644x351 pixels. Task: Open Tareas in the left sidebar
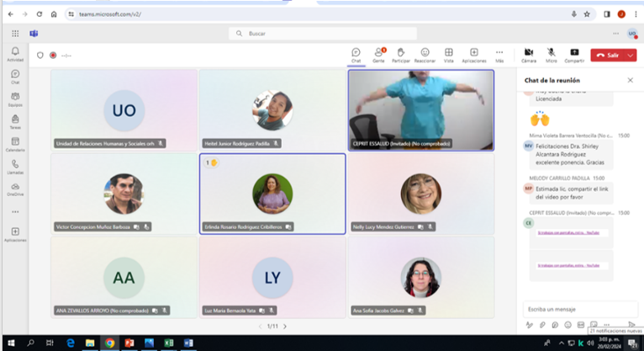[x=15, y=122]
